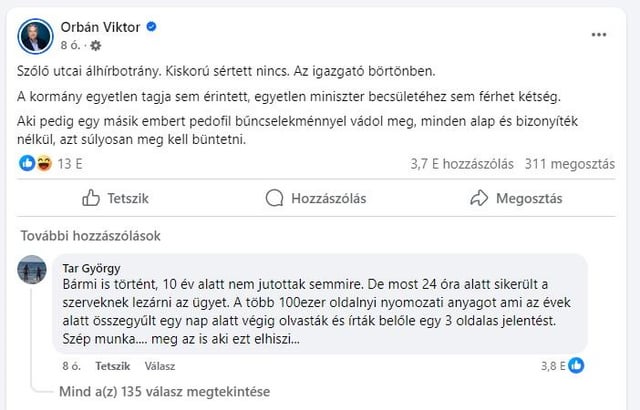Viewport: 640px width, 410px height.
Task: Click the blue like reaction icon on post
Action: tap(27, 163)
